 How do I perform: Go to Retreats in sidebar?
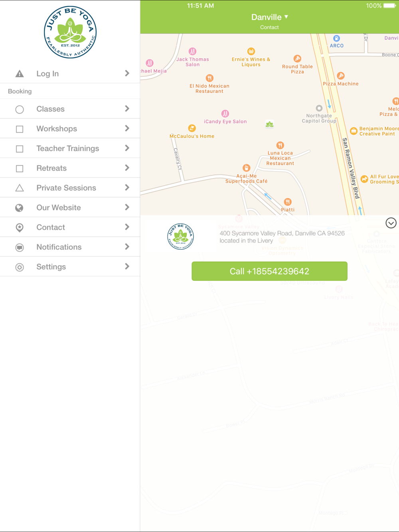(70, 168)
